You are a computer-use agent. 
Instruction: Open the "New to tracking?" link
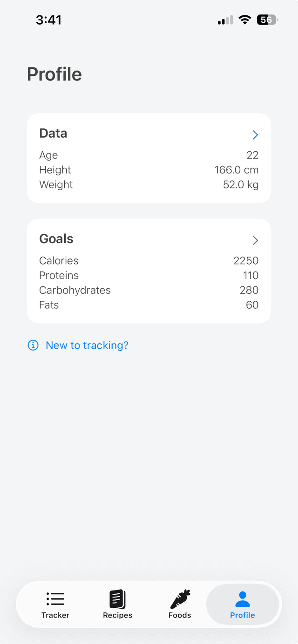(87, 345)
